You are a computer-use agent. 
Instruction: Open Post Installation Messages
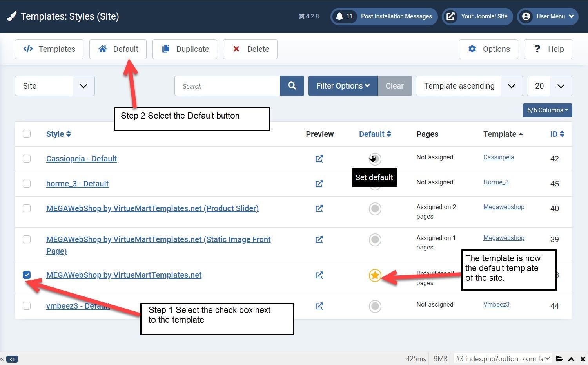point(384,16)
